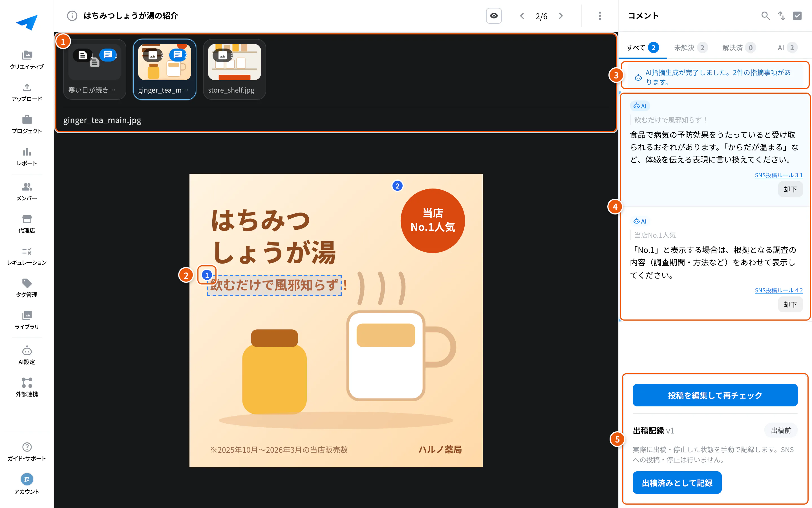Viewport: 812px width, 508px height.
Task: Click 投稿を編集して再チェック button
Action: pos(715,395)
